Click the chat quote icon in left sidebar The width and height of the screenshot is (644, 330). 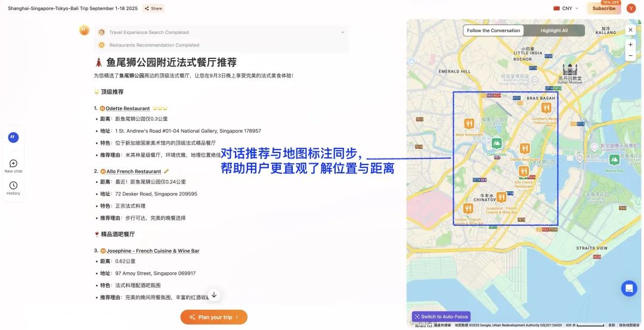pyautogui.click(x=14, y=137)
